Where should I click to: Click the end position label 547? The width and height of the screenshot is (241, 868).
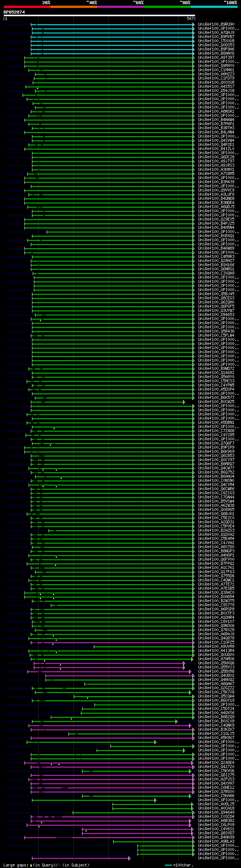pyautogui.click(x=190, y=19)
